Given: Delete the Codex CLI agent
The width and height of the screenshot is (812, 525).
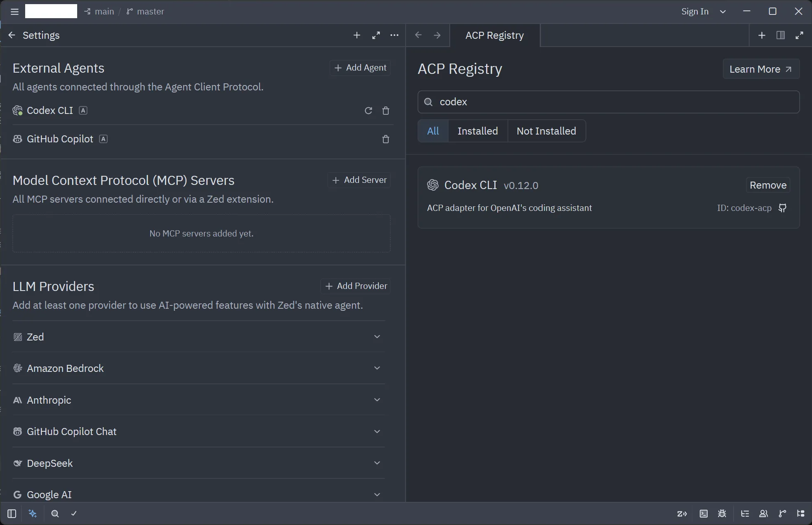Looking at the screenshot, I should coord(386,111).
